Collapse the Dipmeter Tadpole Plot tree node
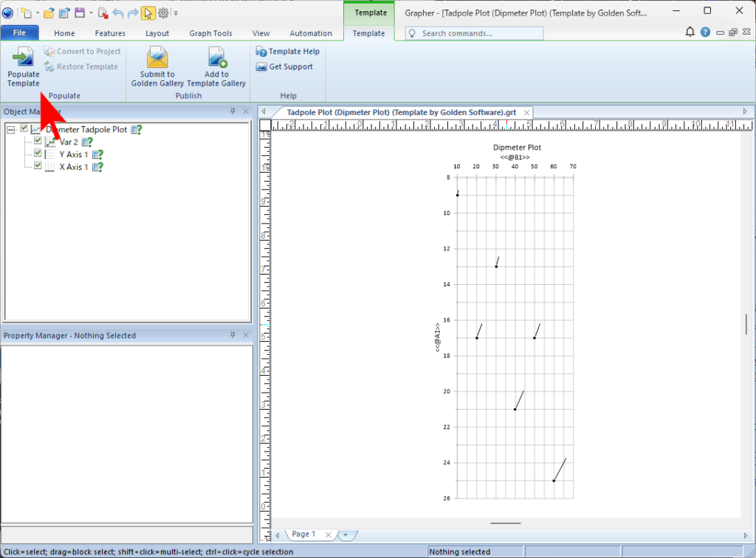Image resolution: width=756 pixels, height=558 pixels. pyautogui.click(x=10, y=129)
